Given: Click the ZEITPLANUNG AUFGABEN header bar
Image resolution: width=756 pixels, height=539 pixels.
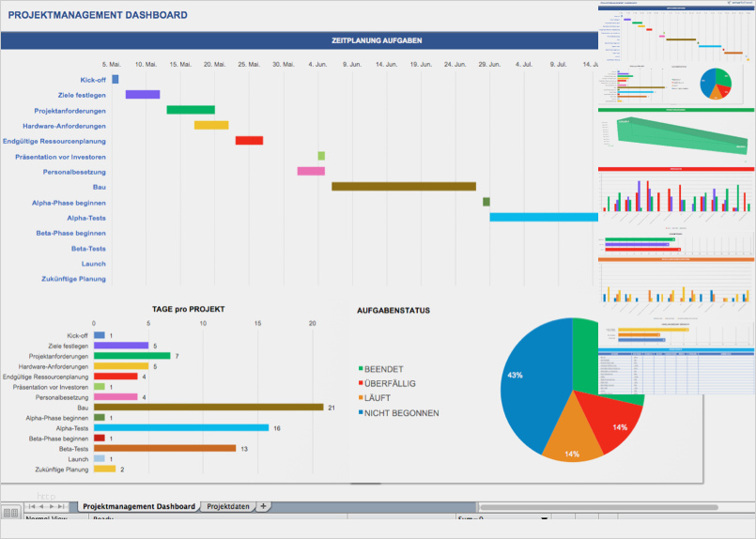Looking at the screenshot, I should pos(300,40).
